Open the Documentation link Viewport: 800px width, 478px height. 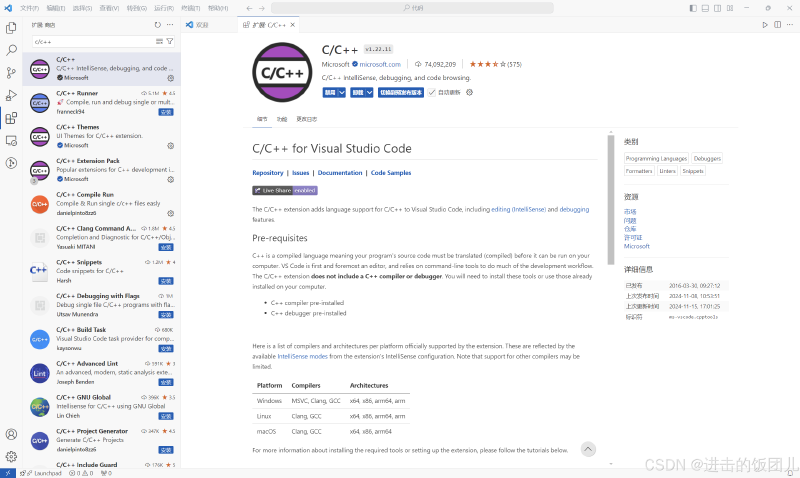coord(340,173)
